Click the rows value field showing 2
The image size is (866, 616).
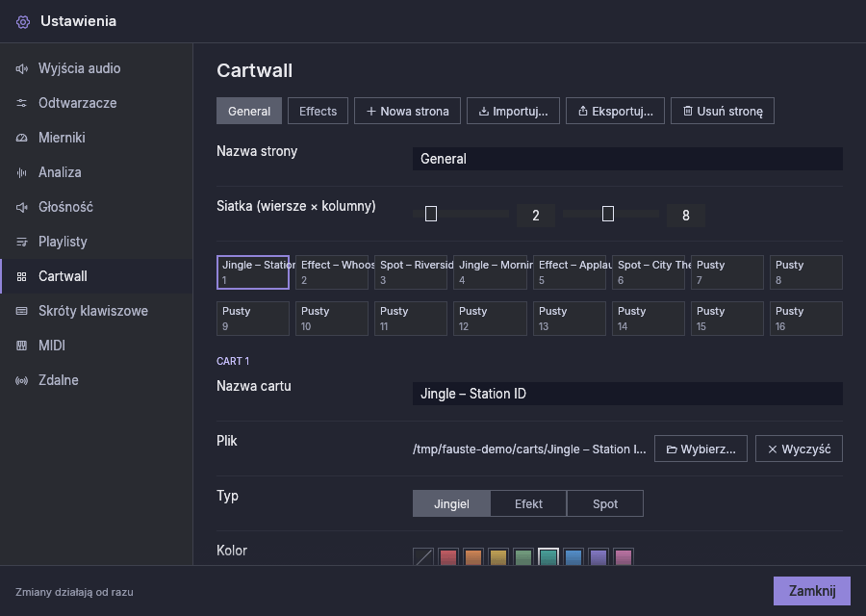[x=536, y=216]
